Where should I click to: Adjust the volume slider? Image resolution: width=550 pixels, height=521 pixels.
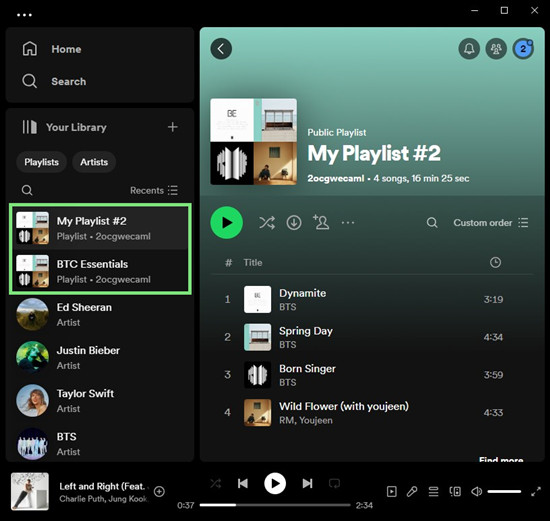click(x=504, y=492)
